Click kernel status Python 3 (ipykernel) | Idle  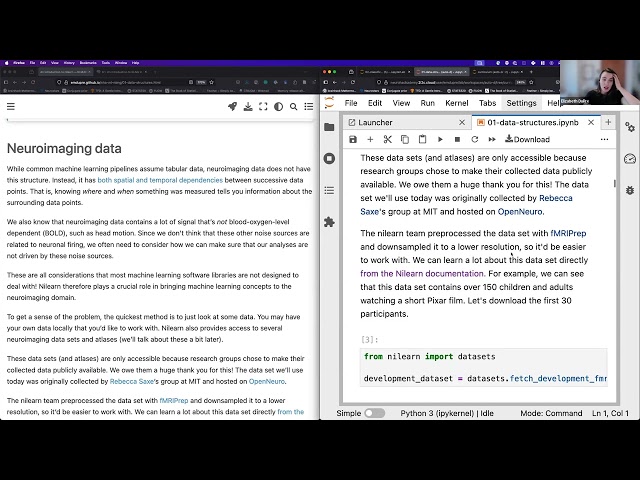447,413
